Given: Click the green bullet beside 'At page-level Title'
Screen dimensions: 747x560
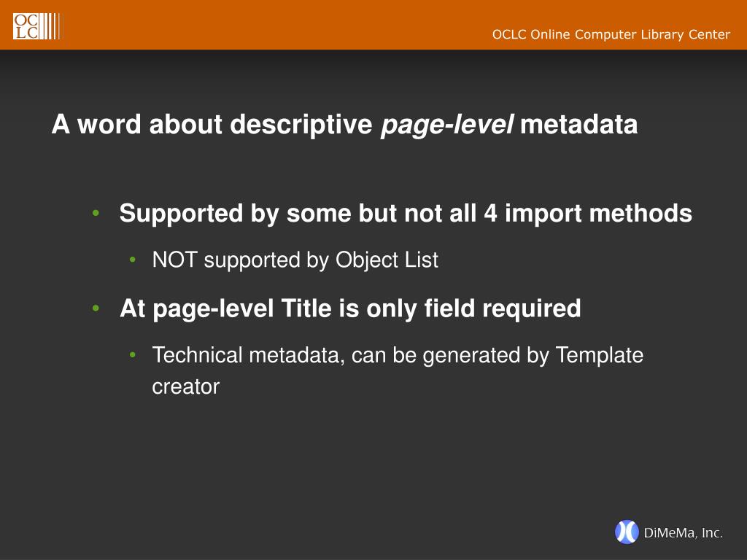Looking at the screenshot, I should (x=96, y=308).
